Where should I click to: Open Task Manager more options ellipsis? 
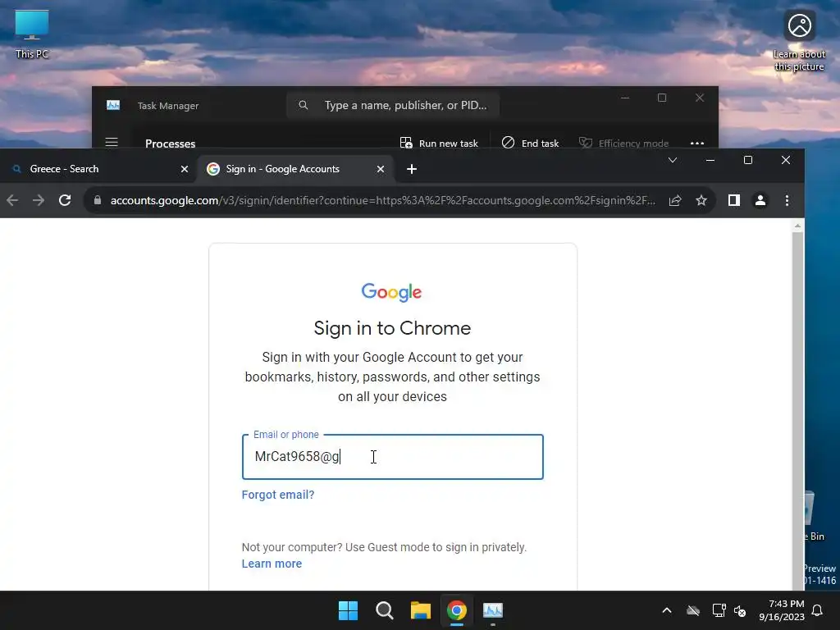[x=697, y=143]
